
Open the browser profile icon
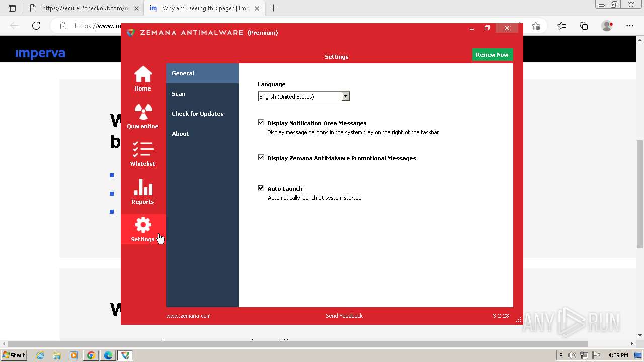point(607,26)
